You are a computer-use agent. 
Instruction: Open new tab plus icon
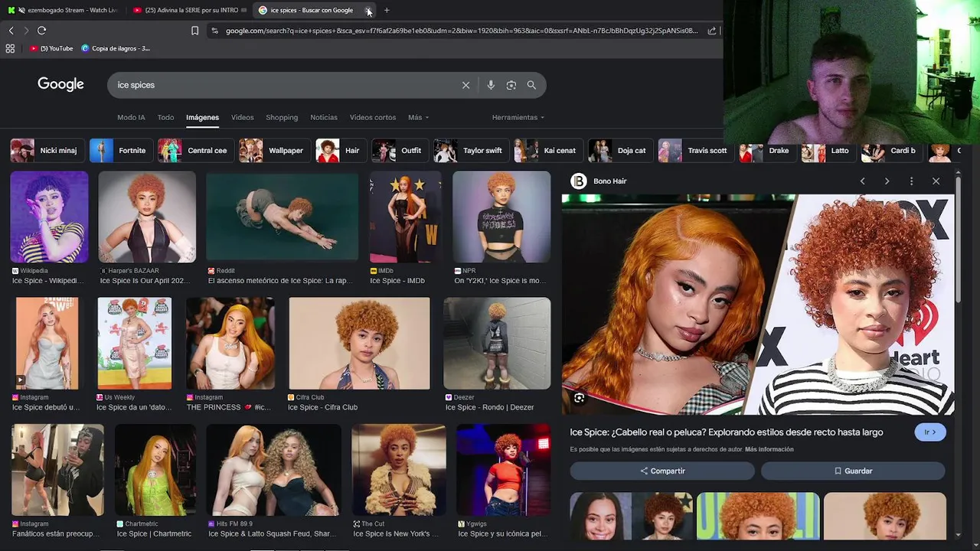point(387,10)
